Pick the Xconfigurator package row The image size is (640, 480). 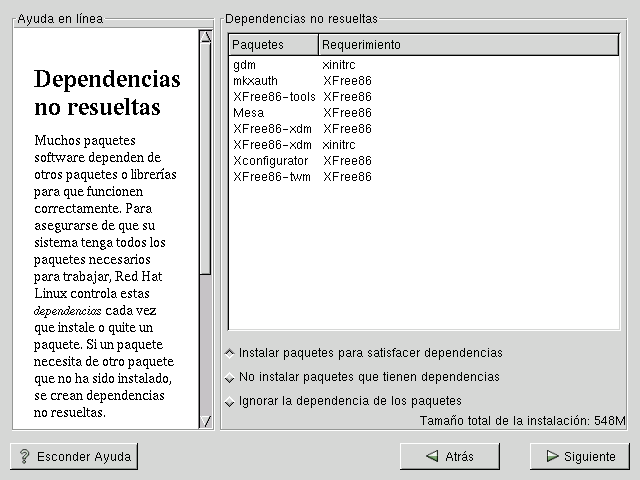point(271,161)
